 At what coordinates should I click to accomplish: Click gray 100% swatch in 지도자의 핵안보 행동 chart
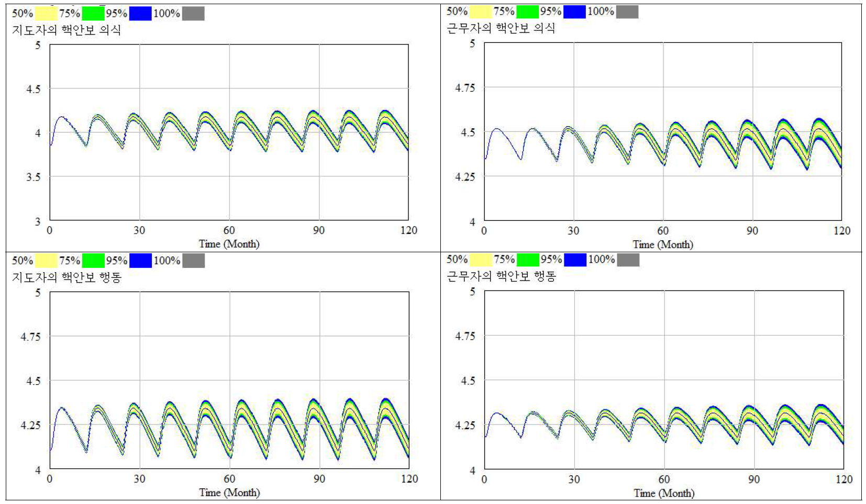click(x=193, y=261)
